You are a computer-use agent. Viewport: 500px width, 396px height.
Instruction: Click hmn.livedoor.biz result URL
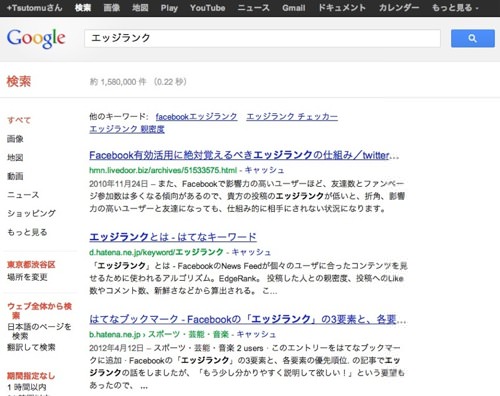pos(163,170)
